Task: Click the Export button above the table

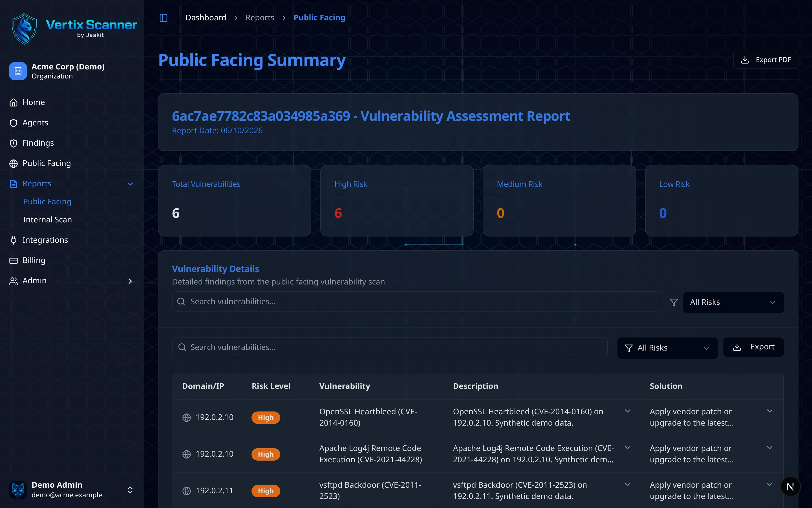Action: 753,347
